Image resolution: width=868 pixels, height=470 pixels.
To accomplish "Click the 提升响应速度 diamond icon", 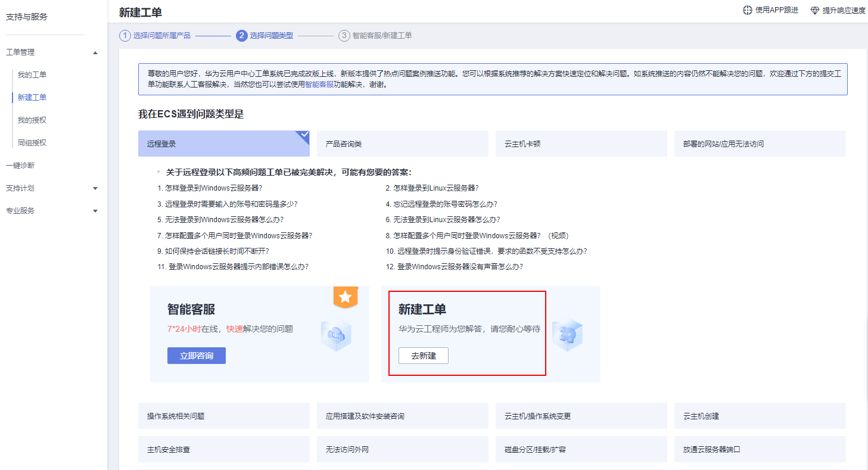I will pos(815,11).
